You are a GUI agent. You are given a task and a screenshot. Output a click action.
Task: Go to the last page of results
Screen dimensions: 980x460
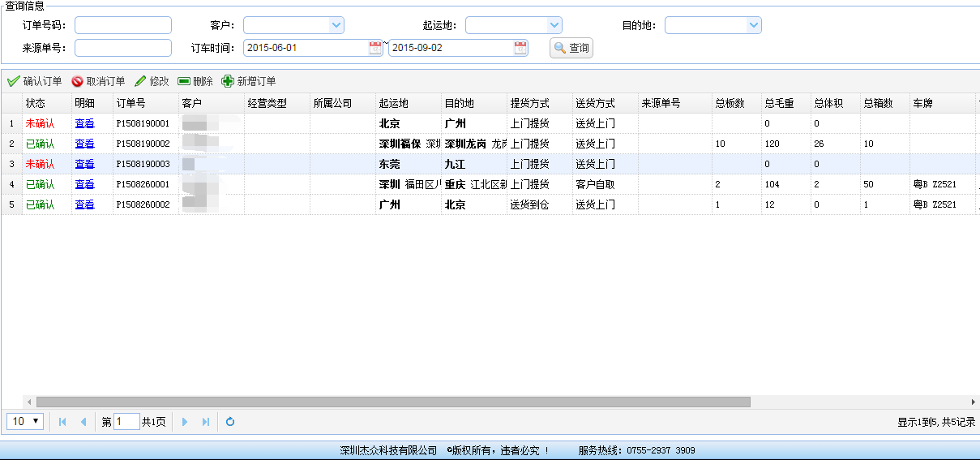tap(206, 422)
